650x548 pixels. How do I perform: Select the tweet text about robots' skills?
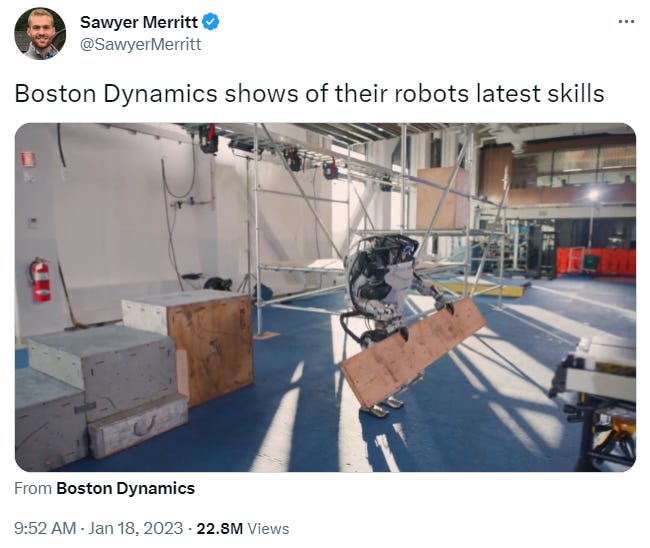tap(309, 94)
